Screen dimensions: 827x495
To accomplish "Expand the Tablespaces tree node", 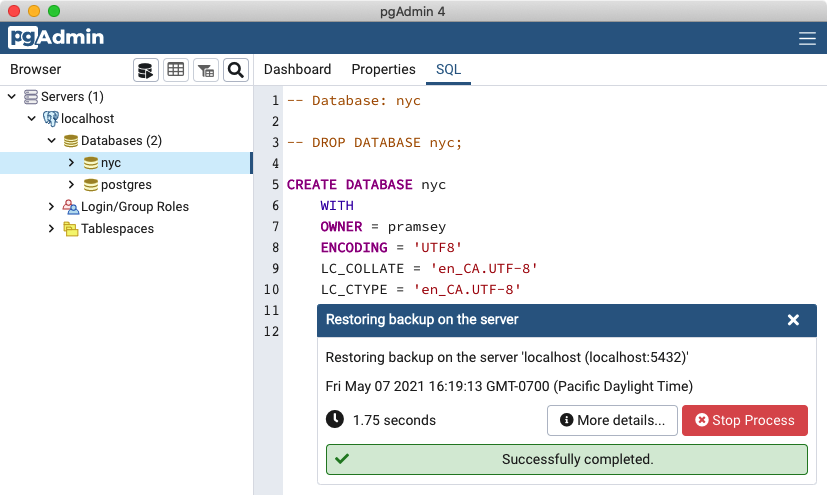I will (51, 229).
